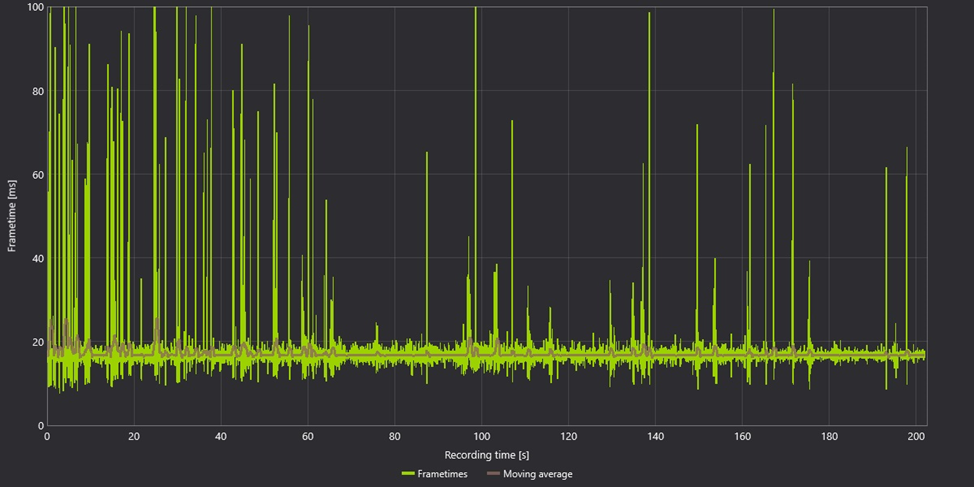Click the spike peak near 107 seconds

tap(512, 121)
